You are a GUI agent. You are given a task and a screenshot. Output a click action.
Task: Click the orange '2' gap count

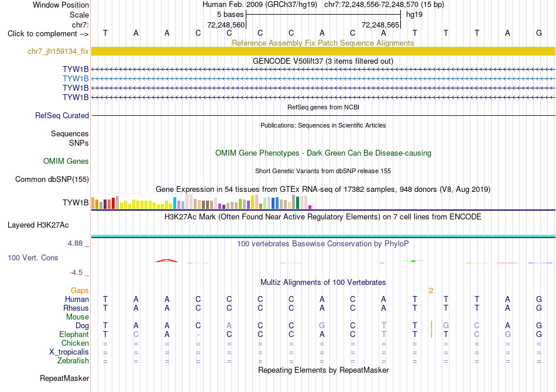pyautogui.click(x=431, y=291)
